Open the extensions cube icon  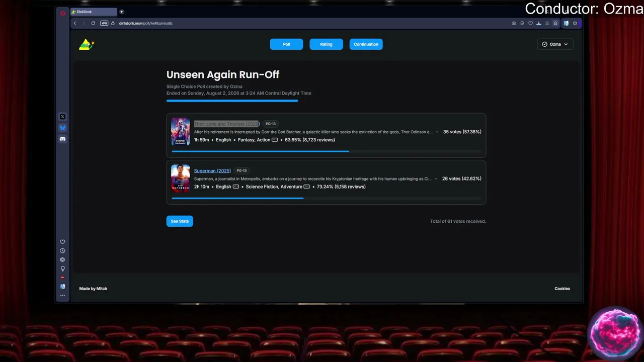tap(575, 23)
